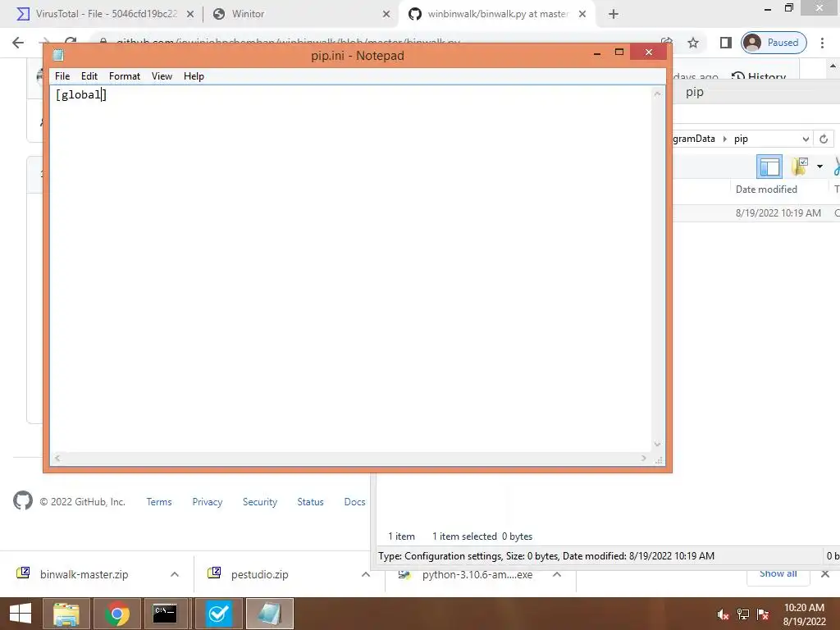Click inside the Notepad text area after [global]
840x630 pixels.
pyautogui.click(x=107, y=95)
